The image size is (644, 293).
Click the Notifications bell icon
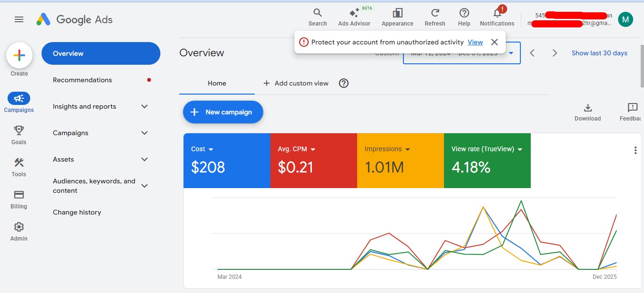497,13
